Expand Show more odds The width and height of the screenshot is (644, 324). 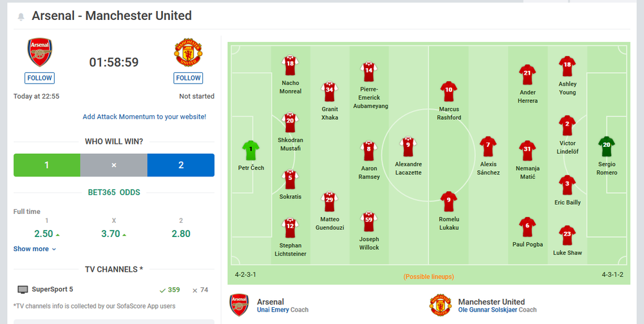pyautogui.click(x=35, y=249)
